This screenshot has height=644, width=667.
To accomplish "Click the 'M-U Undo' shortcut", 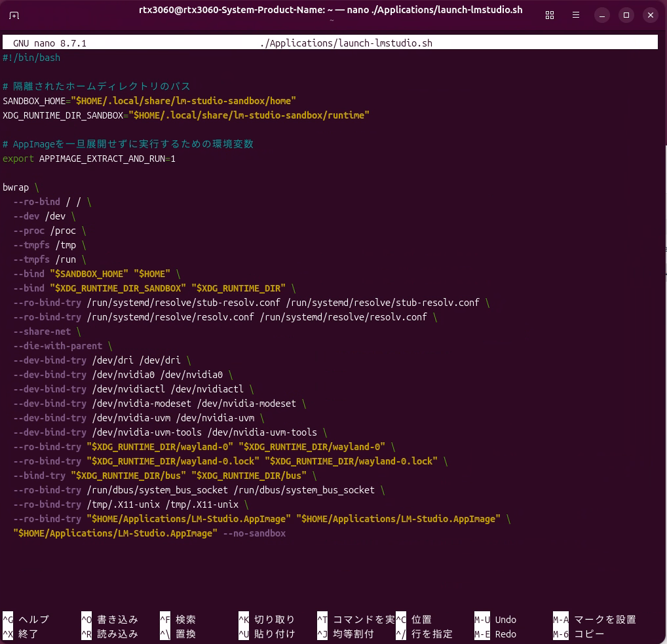I will tap(495, 620).
